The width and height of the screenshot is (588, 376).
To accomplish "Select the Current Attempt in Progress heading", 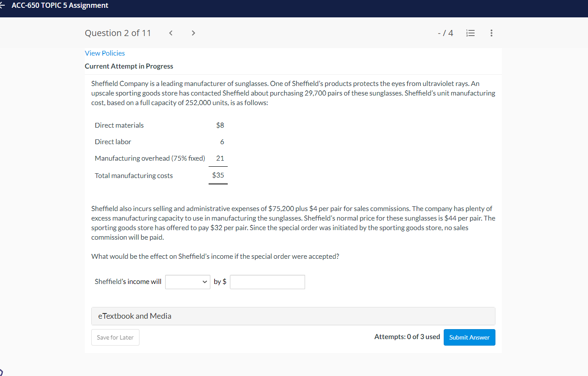I will coord(129,66).
